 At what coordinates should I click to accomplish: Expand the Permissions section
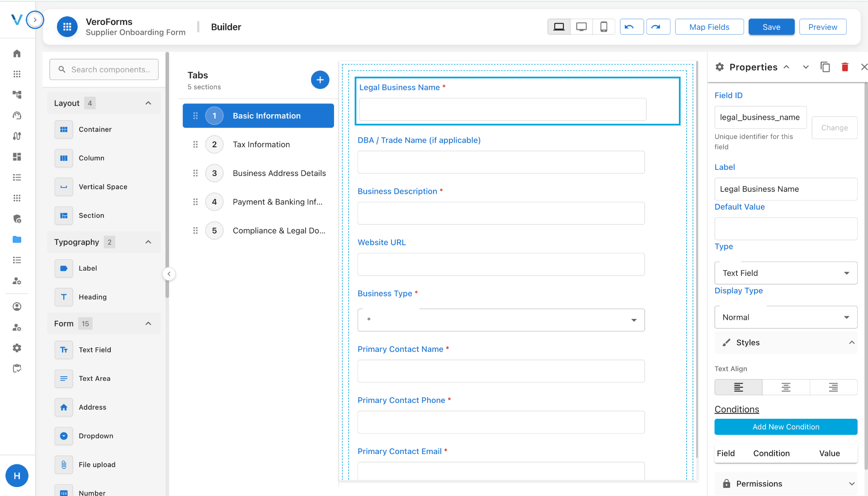pyautogui.click(x=786, y=484)
